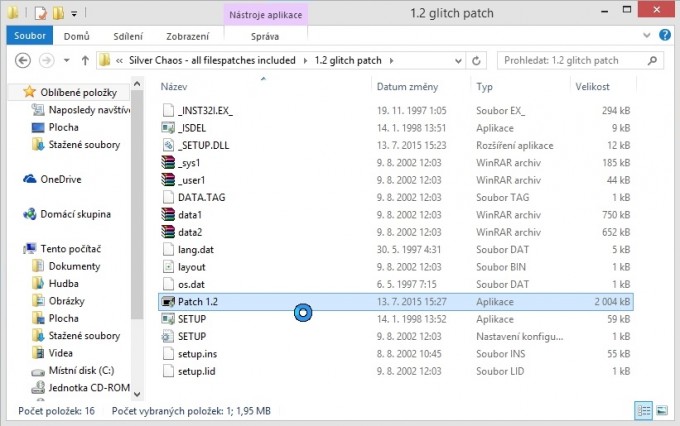
Task: Expand hidden path chevrons in address bar
Action: 119,61
